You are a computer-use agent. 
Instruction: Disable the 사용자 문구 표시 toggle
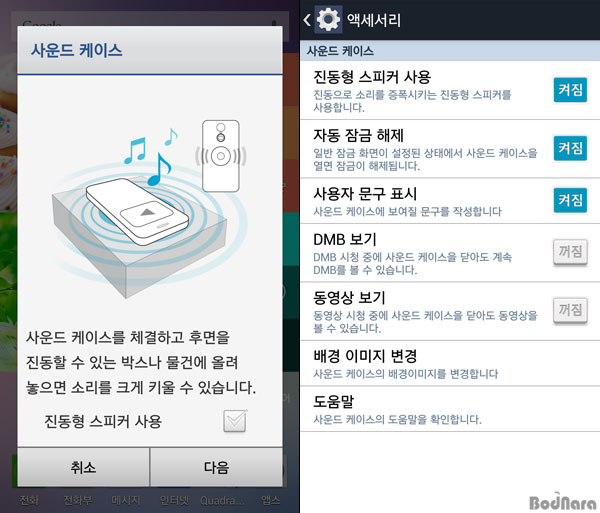click(570, 200)
